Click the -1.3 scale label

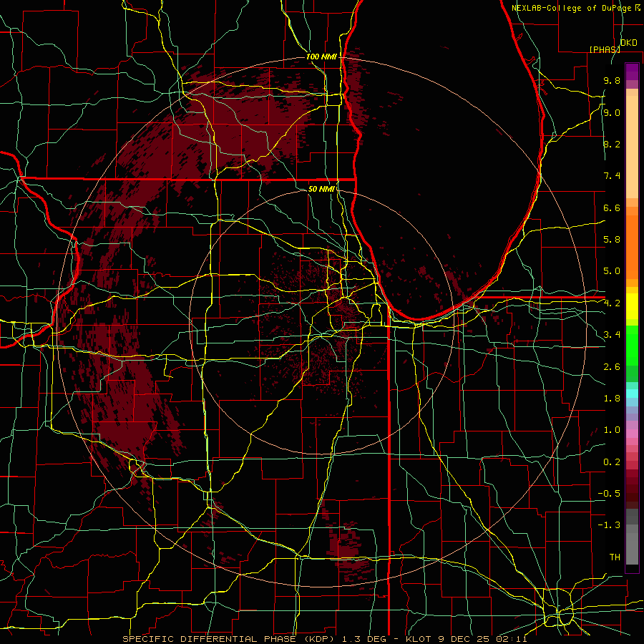tap(609, 525)
